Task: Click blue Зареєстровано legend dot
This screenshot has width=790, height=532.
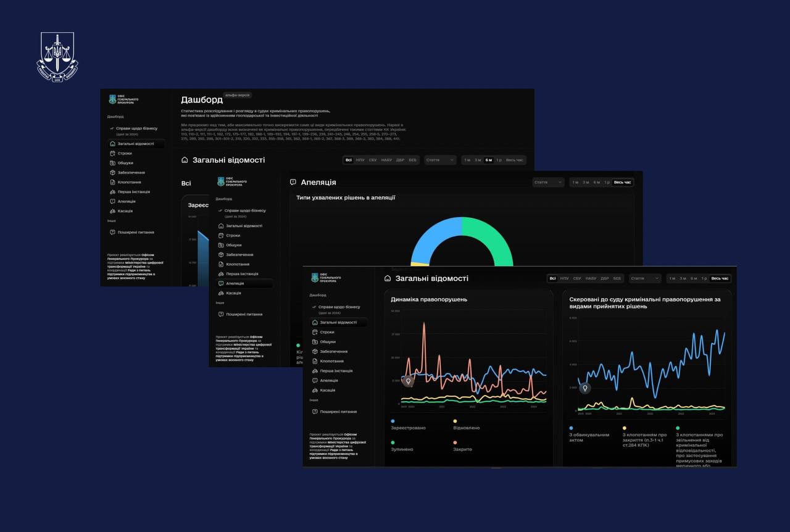Action: (393, 421)
